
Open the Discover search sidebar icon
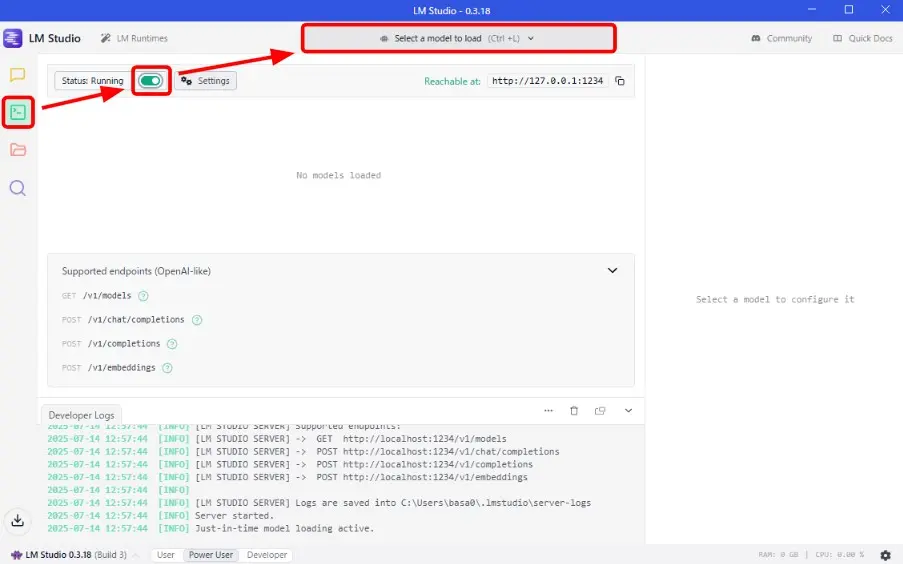pos(17,188)
